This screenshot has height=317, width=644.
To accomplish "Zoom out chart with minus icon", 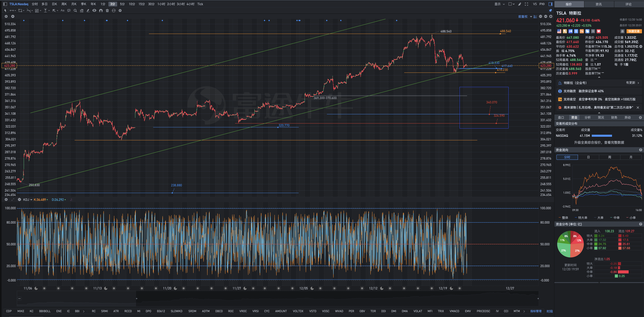I will click(546, 17).
